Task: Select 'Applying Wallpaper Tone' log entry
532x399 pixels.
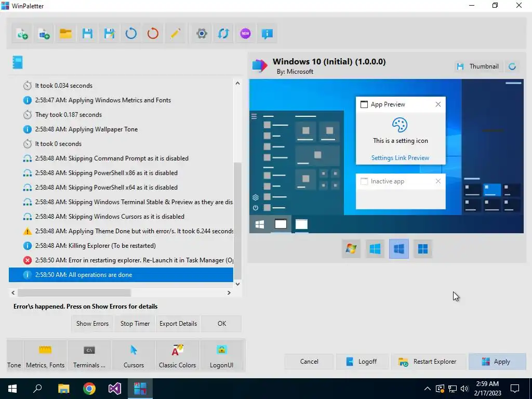Action: pos(121,129)
